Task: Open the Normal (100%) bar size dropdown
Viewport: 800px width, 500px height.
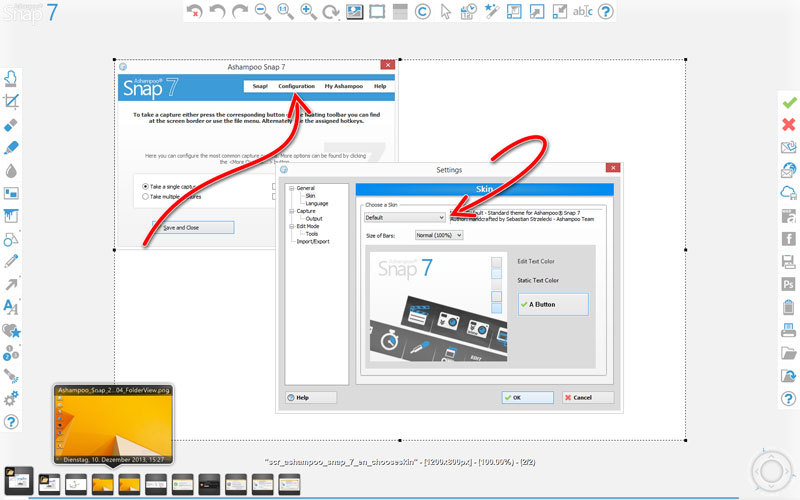Action: tap(439, 235)
